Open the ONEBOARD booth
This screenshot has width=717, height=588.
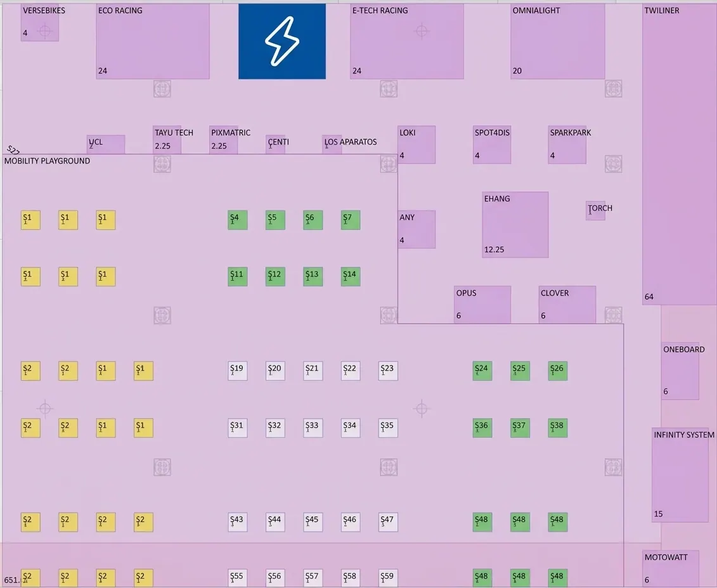tap(680, 371)
